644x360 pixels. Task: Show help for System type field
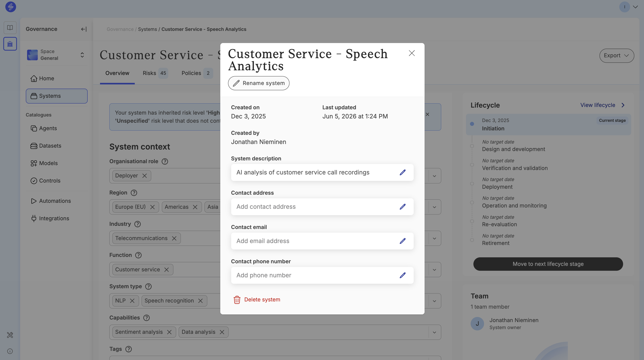pyautogui.click(x=148, y=286)
